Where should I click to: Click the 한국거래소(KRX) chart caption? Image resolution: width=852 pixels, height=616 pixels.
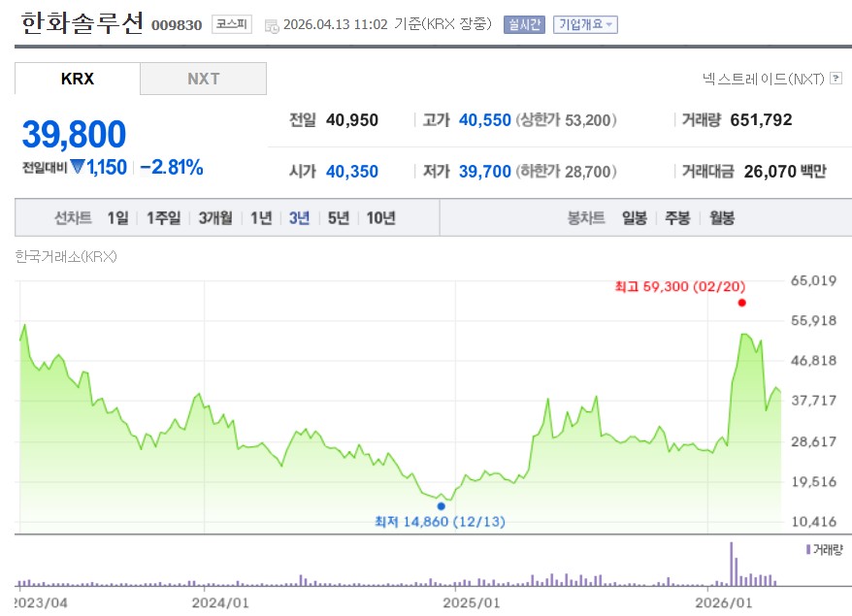pyautogui.click(x=66, y=256)
